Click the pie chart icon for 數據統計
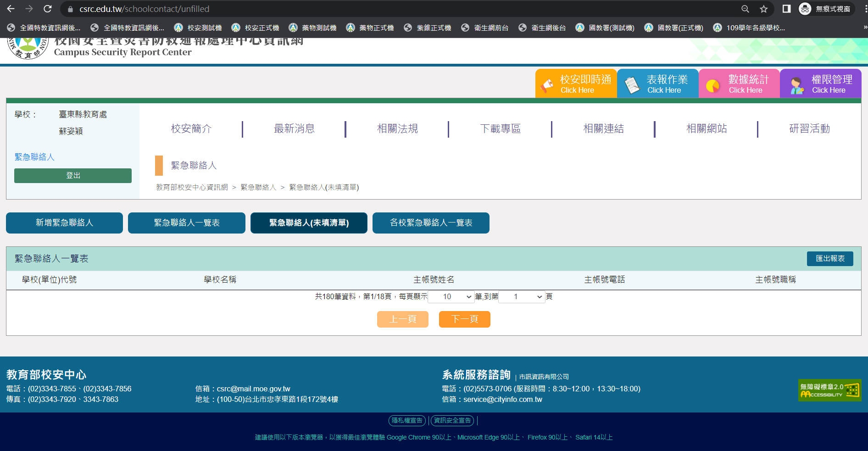This screenshot has width=868, height=451. 712,85
